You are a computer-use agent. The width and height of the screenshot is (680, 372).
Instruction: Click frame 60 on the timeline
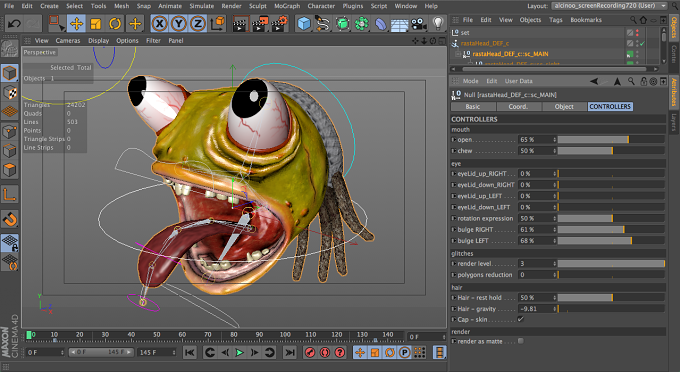pyautogui.click(x=182, y=335)
